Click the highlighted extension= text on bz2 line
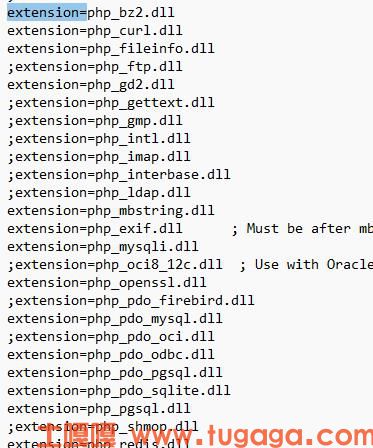Viewport: 373px width, 448px height. tap(47, 13)
